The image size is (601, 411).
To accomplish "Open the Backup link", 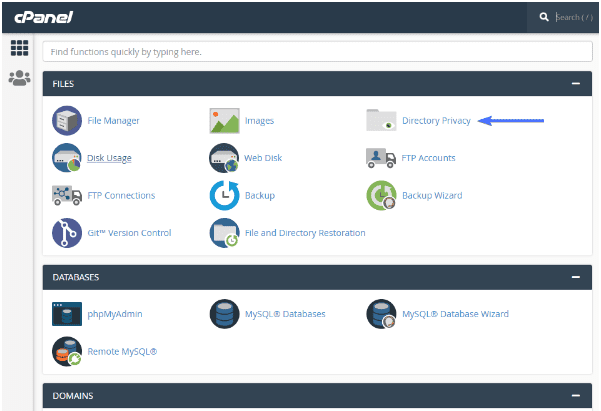I will 260,196.
